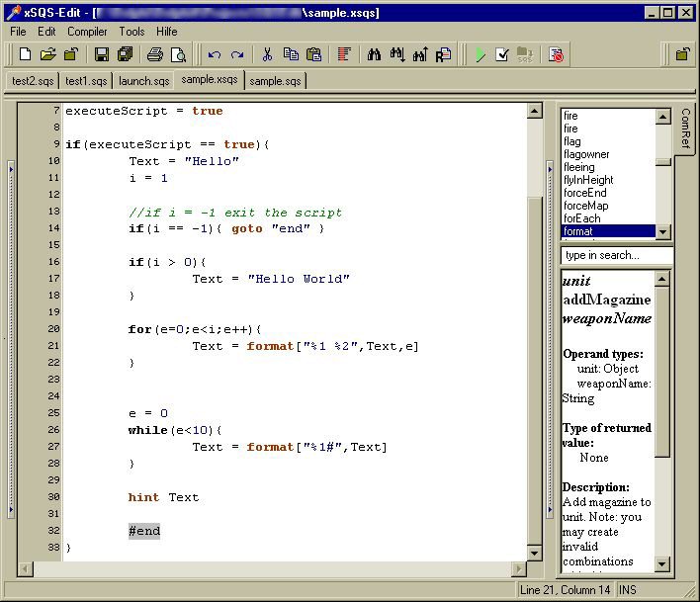
Task: Click the 'addMagazine' heading in the description panel
Action: (606, 300)
